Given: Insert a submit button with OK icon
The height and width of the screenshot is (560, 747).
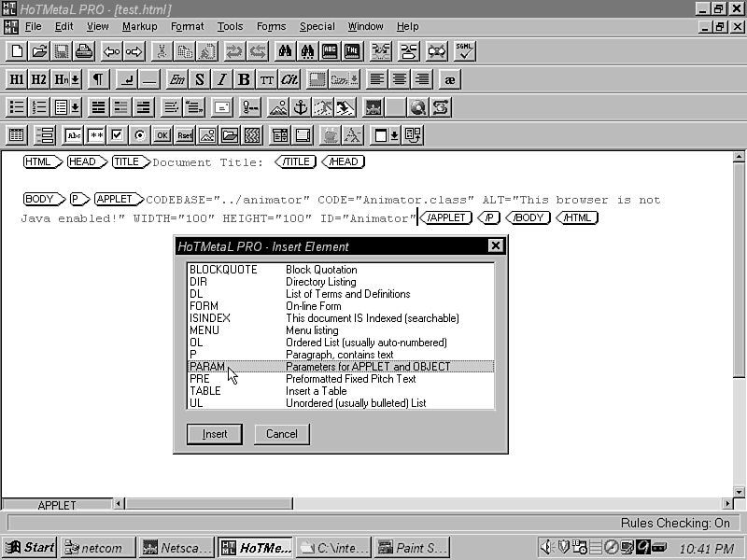Looking at the screenshot, I should (x=162, y=135).
